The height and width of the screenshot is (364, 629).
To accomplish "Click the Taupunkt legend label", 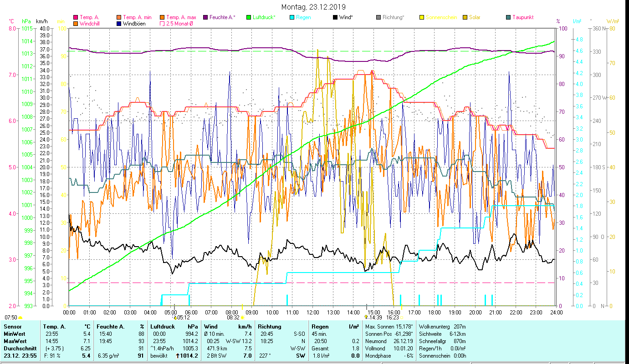I will pos(522,18).
